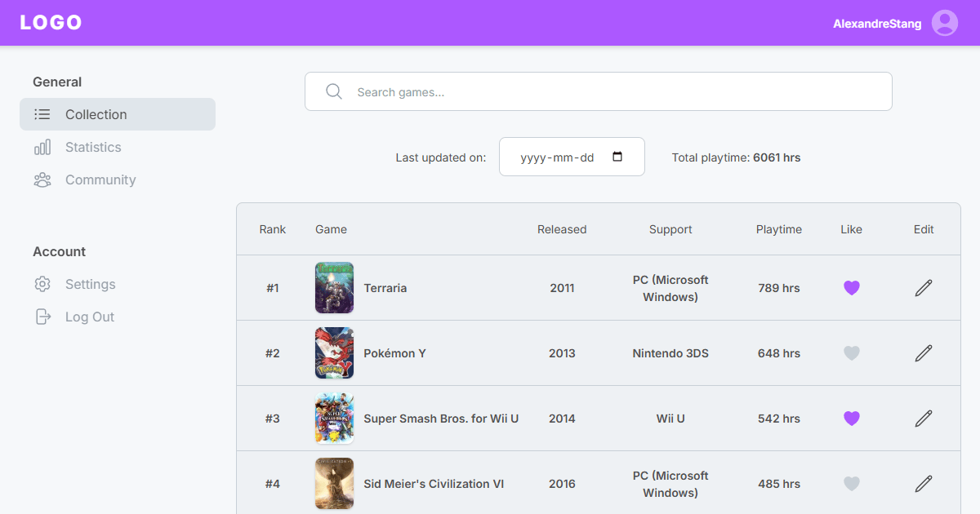The width and height of the screenshot is (980, 514).
Task: Select the Terraria game title
Action: click(x=385, y=288)
